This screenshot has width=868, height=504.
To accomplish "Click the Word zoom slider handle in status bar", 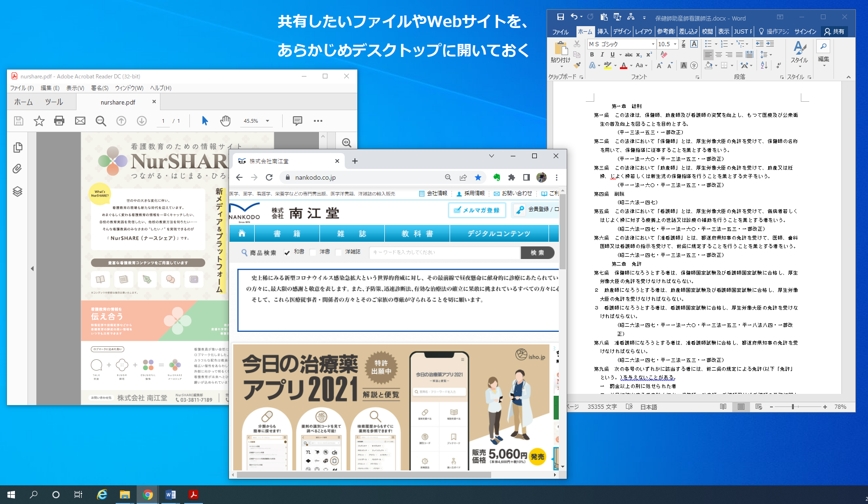I will click(792, 407).
